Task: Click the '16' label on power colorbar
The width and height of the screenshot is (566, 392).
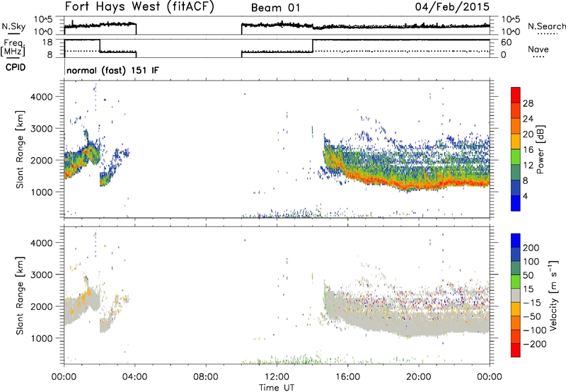Action: click(528, 150)
